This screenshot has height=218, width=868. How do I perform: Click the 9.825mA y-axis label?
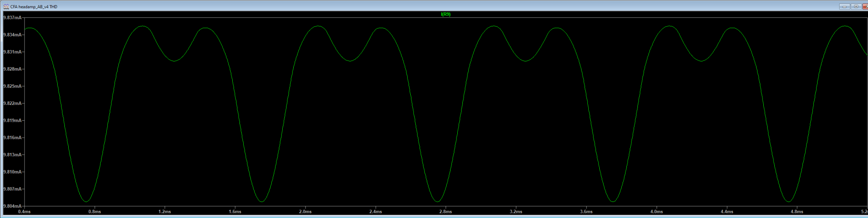[11, 86]
